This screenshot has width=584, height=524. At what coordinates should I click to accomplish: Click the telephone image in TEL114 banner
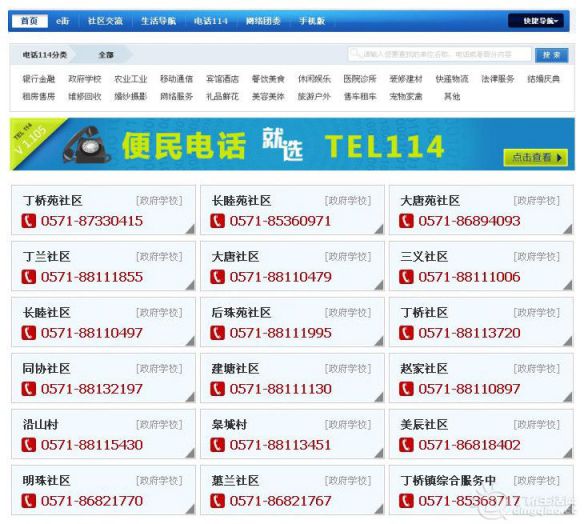pyautogui.click(x=87, y=145)
